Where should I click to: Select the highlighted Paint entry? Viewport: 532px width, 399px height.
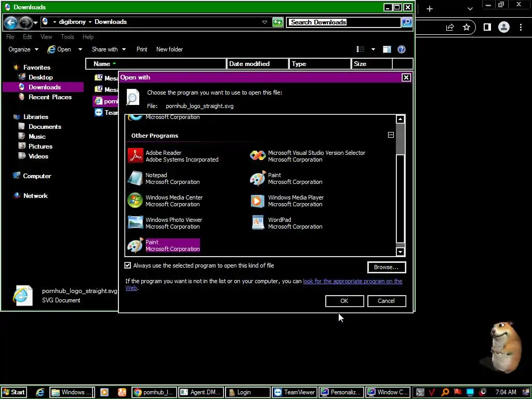pos(164,246)
